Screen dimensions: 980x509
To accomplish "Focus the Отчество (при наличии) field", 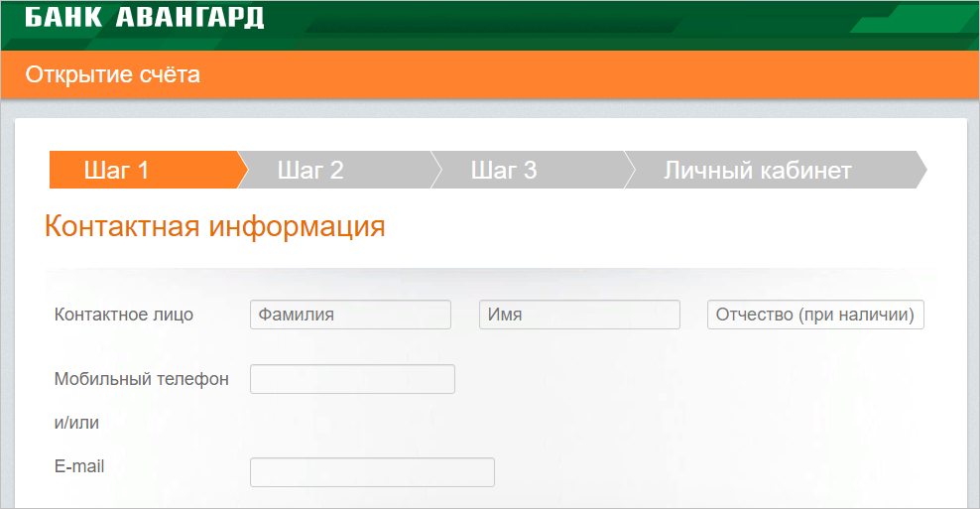I will click(x=815, y=315).
